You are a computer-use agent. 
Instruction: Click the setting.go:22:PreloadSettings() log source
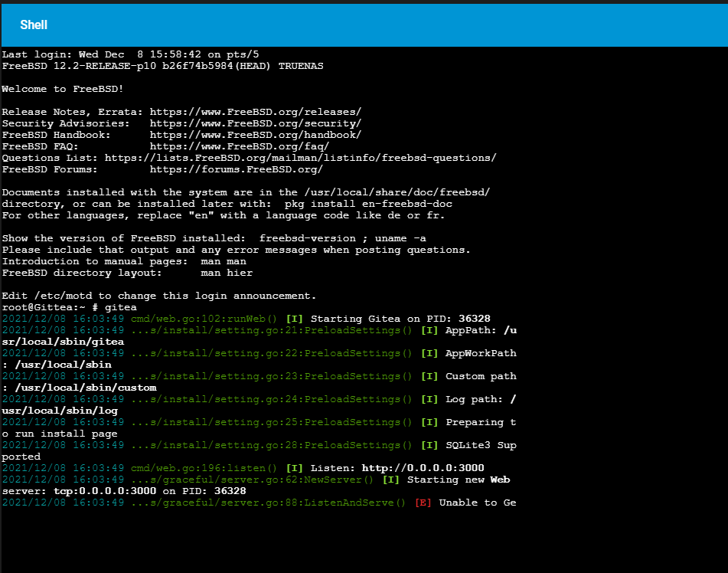[272, 353]
